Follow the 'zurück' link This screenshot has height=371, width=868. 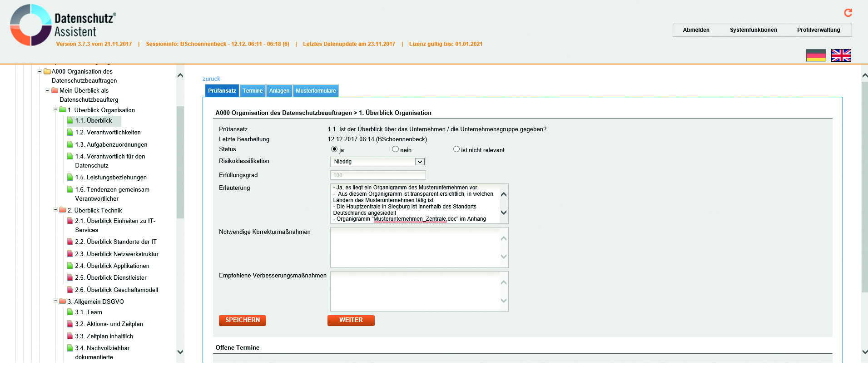[x=211, y=79]
